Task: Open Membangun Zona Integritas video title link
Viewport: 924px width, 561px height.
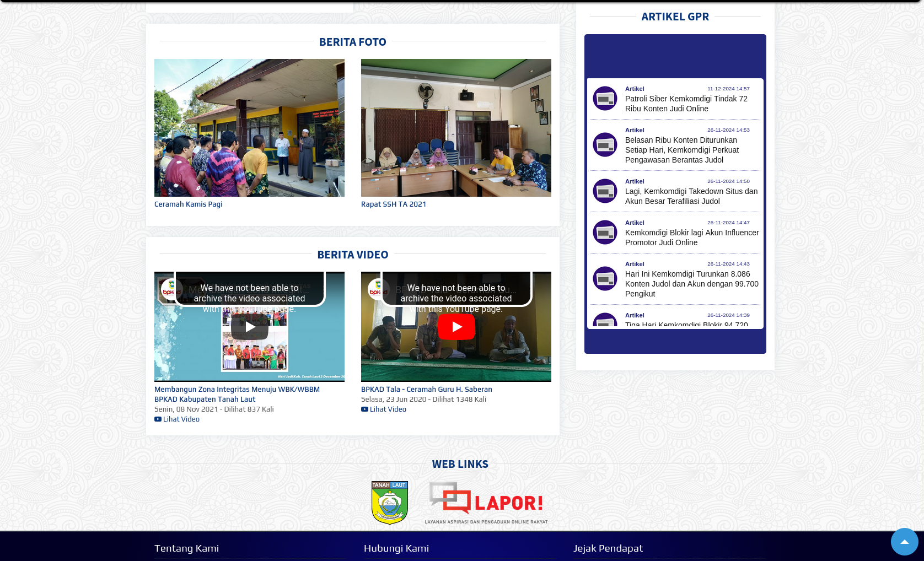Action: pos(237,394)
